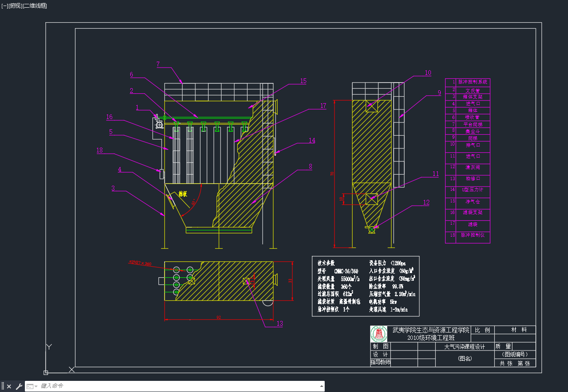Click the UCS origin icon
Image resolution: width=568 pixels, height=392 pixels.
[46, 373]
